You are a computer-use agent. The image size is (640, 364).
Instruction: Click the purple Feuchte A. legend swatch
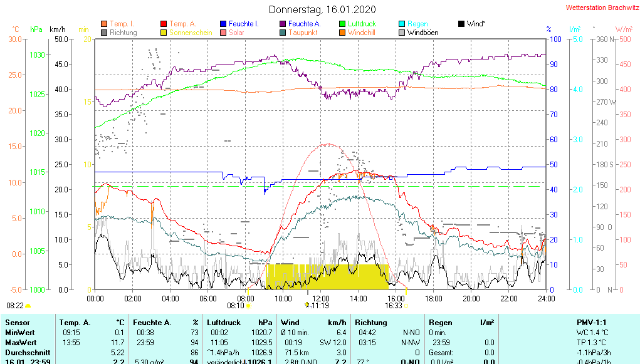(283, 24)
